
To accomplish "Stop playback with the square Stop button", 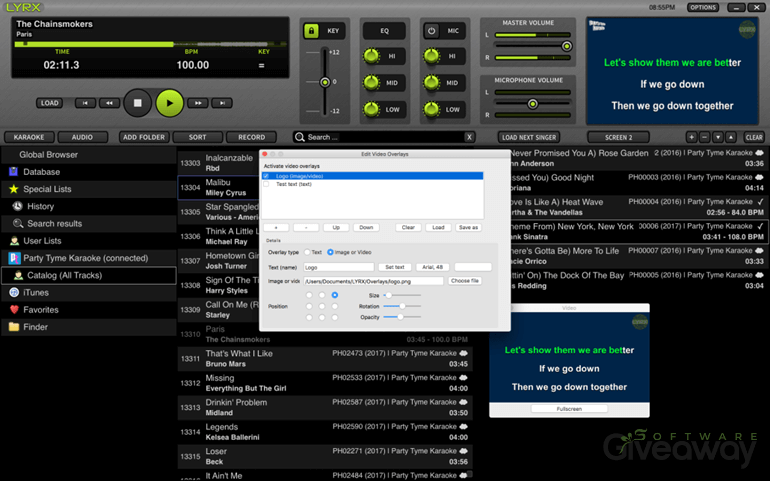I will point(138,102).
